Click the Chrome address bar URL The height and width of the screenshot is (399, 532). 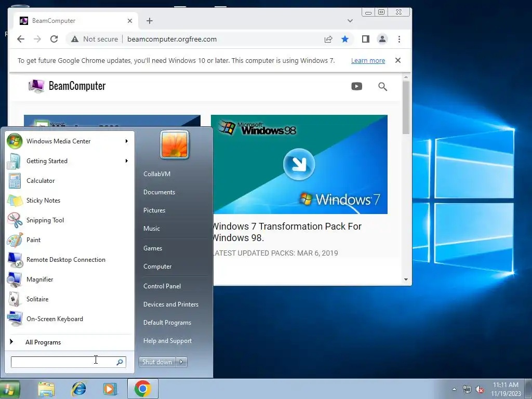coord(171,39)
